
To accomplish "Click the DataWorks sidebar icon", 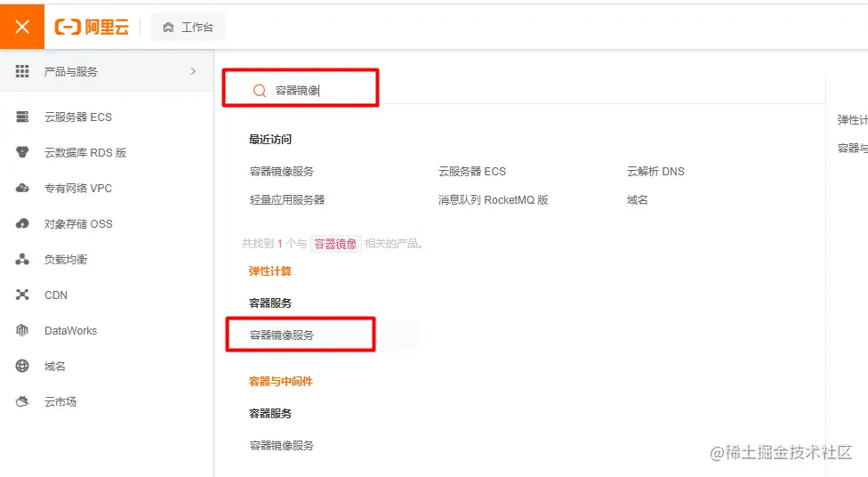I will (x=23, y=330).
